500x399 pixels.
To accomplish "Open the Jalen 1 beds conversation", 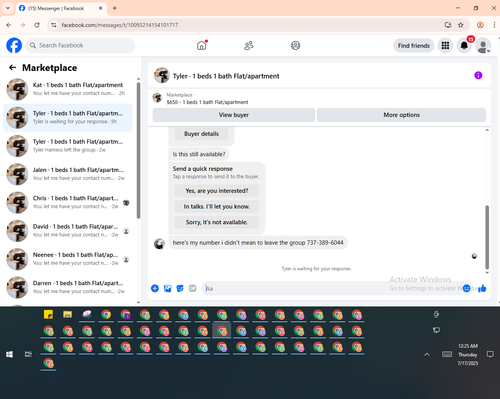I will (68, 174).
